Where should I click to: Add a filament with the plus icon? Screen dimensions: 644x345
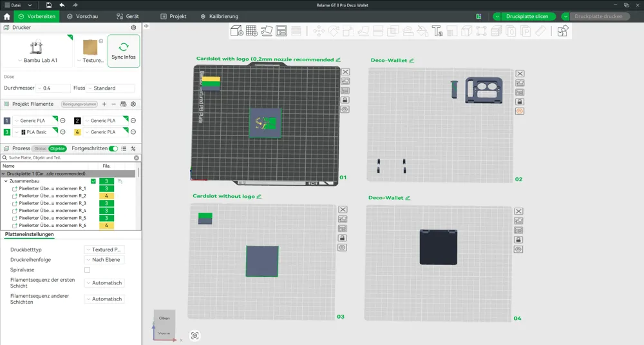tap(104, 104)
